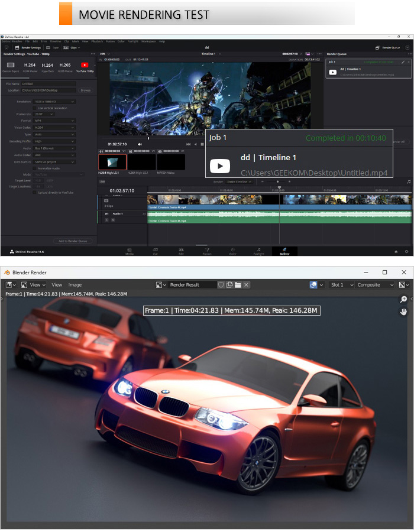This screenshot has height=532, width=414.
Task: Open the Video Codec H.264 dropdown
Action: pyautogui.click(x=54, y=127)
